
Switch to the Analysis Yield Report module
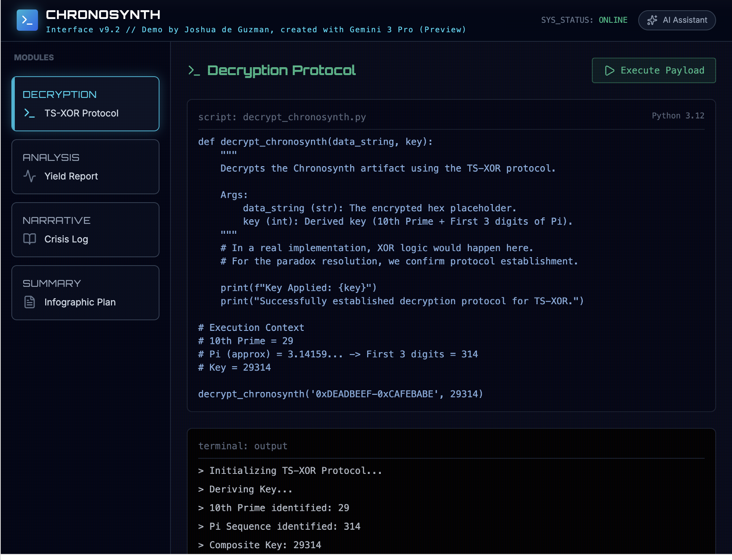pos(85,167)
